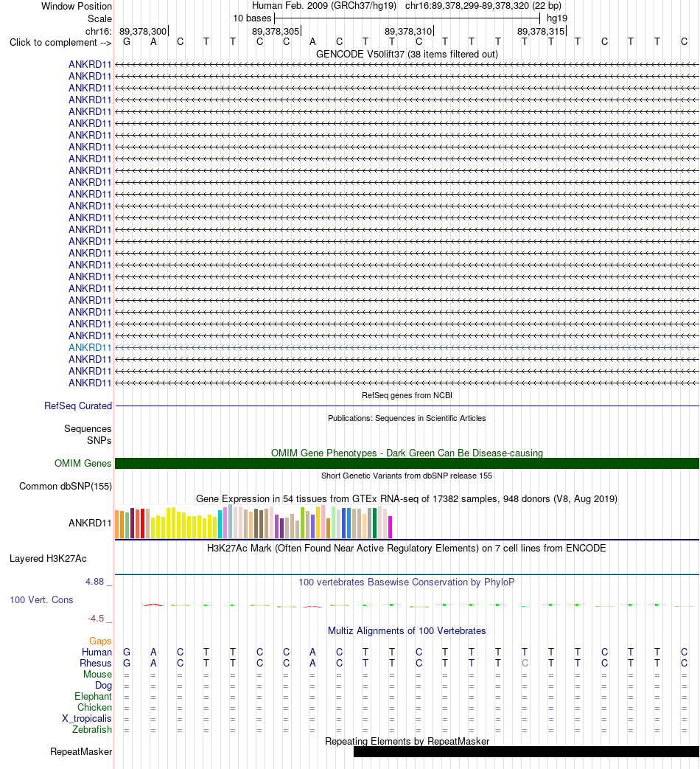Click the black RepeatMasker repeat element bar
This screenshot has height=769, width=700.
[x=526, y=751]
